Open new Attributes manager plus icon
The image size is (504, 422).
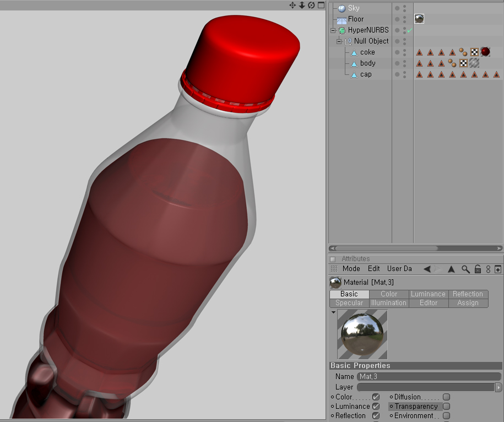click(498, 269)
